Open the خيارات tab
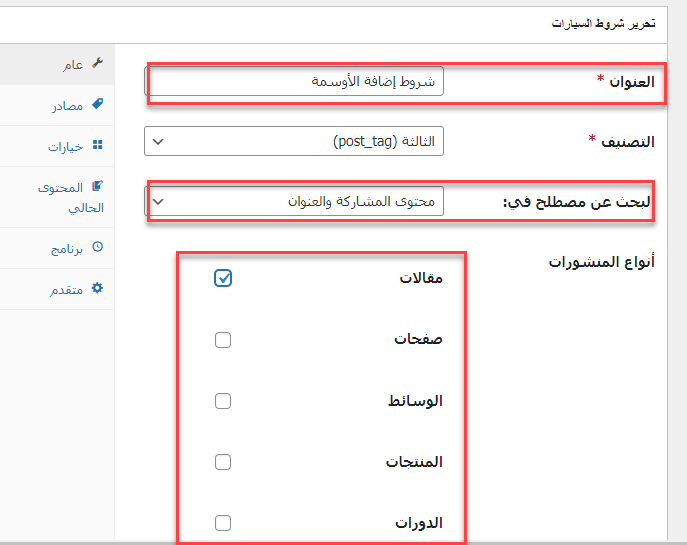Image resolution: width=687 pixels, height=545 pixels. point(57,146)
